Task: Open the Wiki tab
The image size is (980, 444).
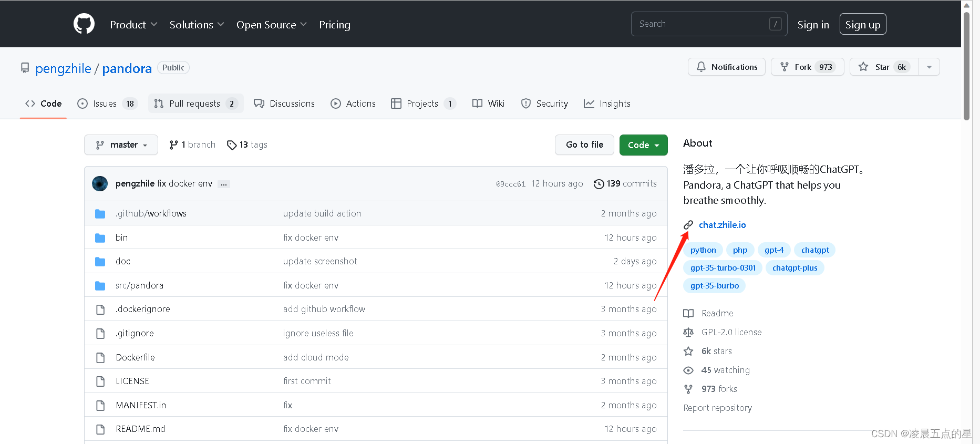Action: (x=488, y=104)
